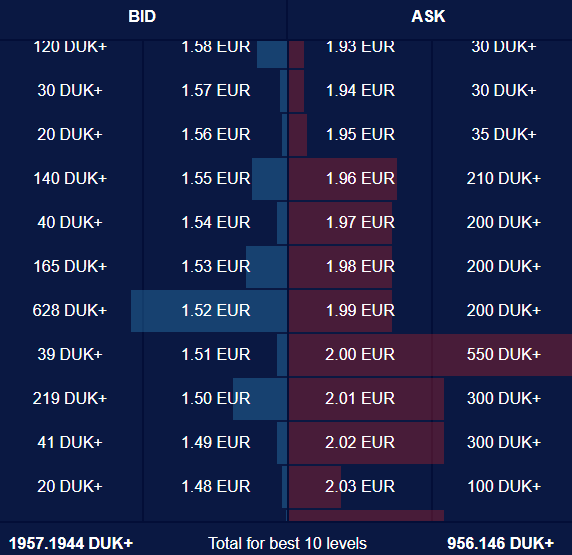The width and height of the screenshot is (572, 555).
Task: Click the 956.146 DUK+ ask total
Action: click(500, 543)
